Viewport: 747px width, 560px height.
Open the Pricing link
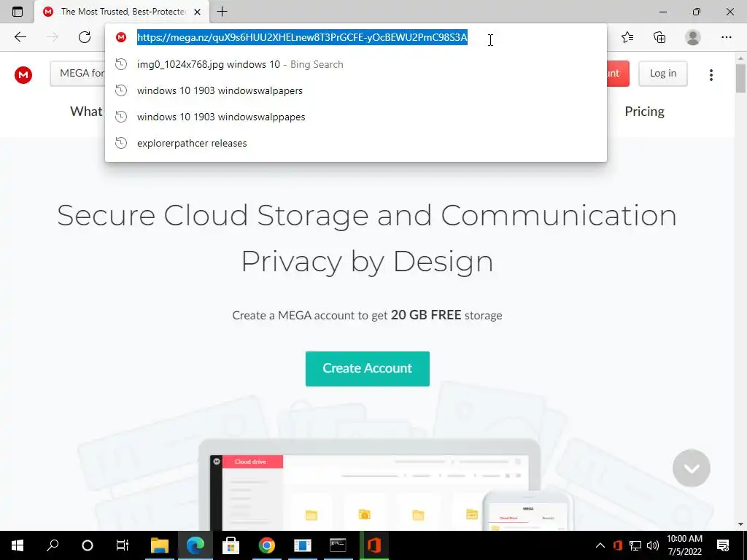pyautogui.click(x=644, y=112)
